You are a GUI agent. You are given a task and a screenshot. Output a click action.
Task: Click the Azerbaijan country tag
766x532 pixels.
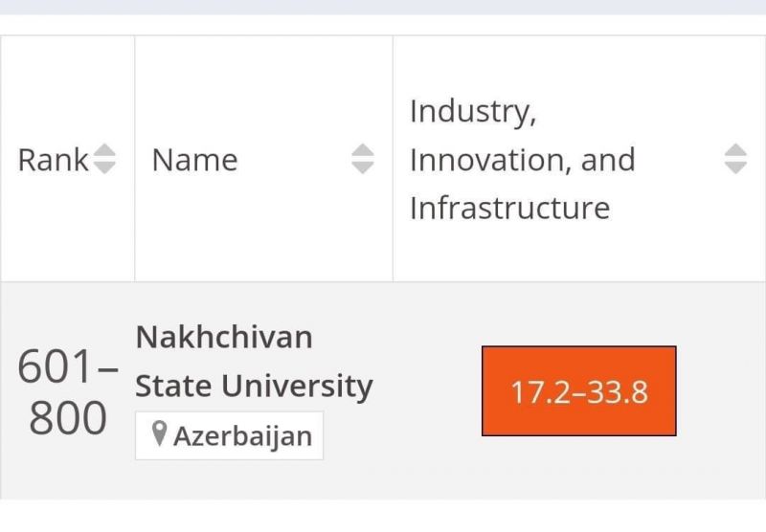pyautogui.click(x=230, y=435)
